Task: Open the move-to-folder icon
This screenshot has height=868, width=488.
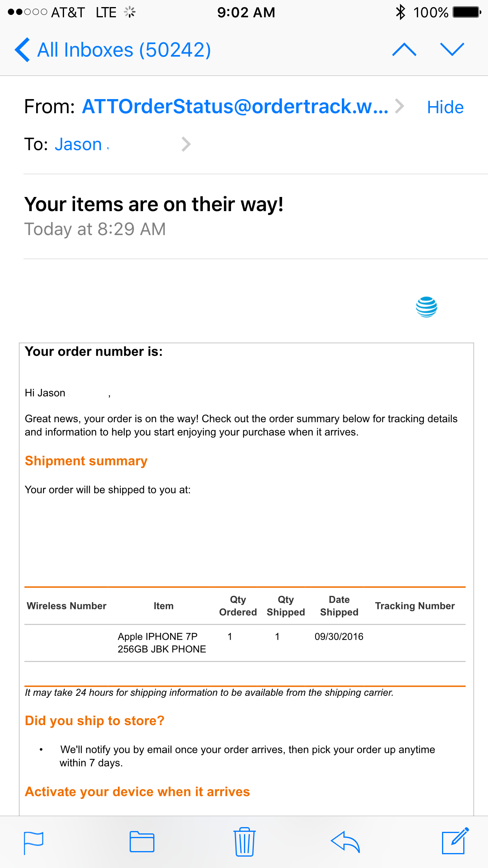Action: coord(142,842)
